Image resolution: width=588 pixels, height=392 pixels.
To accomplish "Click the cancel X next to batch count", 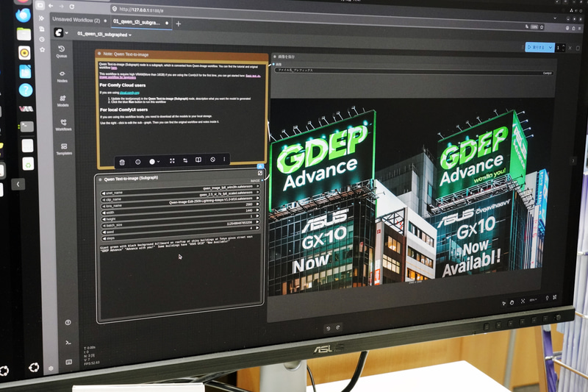I will [x=570, y=49].
